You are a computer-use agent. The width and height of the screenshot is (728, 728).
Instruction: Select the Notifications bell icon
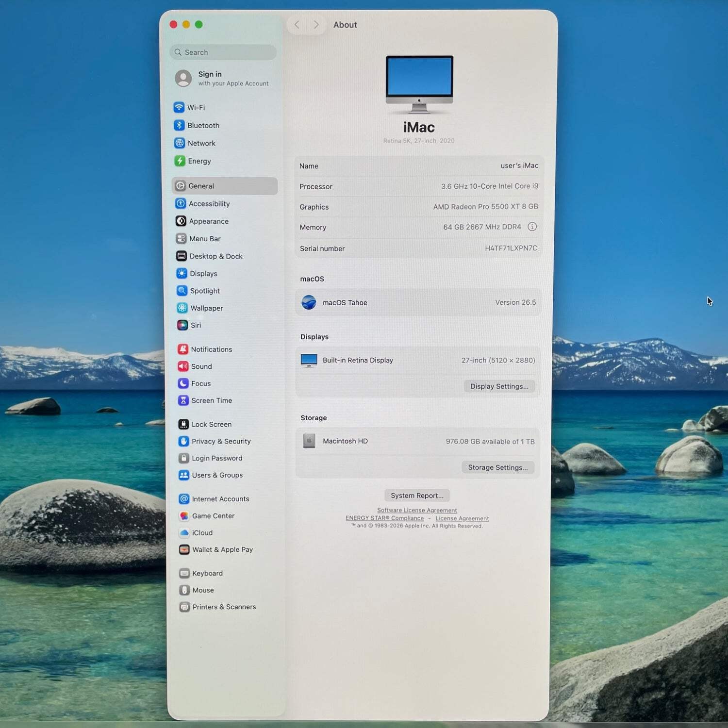point(183,349)
